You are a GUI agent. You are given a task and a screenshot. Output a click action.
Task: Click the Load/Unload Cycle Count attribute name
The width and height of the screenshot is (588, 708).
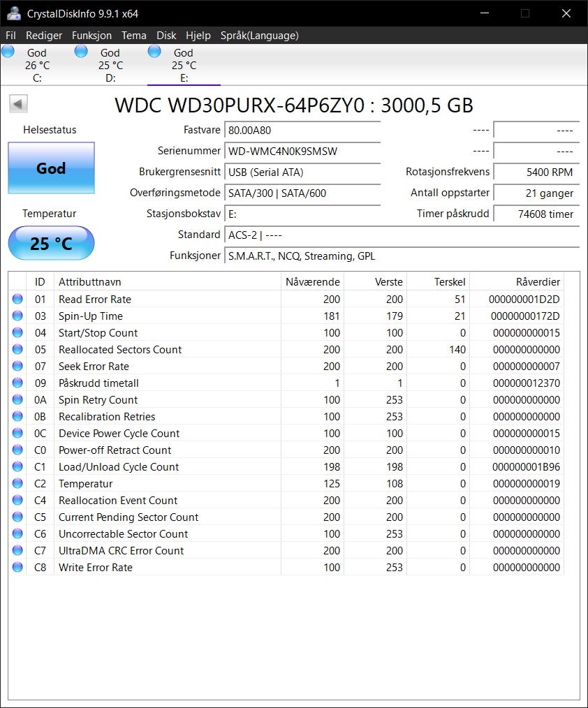click(119, 467)
